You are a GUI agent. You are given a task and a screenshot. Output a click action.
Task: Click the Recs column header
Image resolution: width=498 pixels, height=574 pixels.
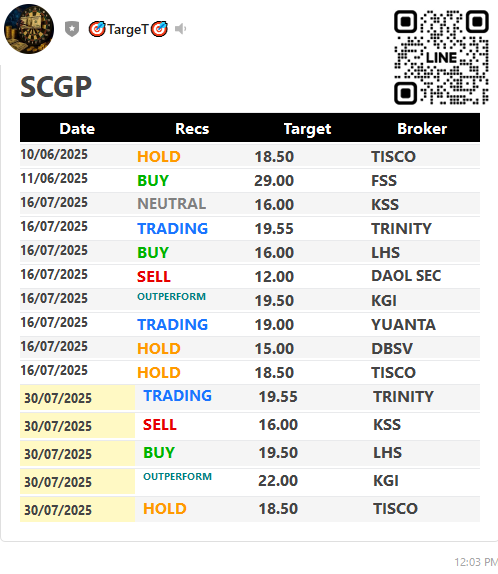pos(192,128)
